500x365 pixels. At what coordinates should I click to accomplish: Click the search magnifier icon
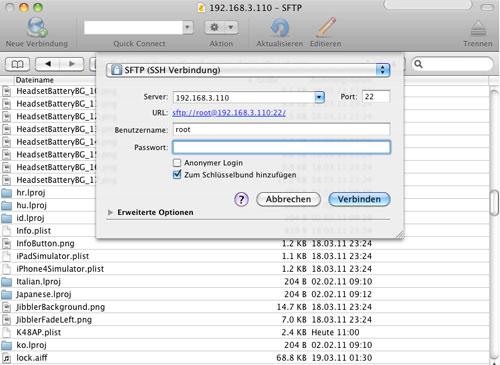419,64
